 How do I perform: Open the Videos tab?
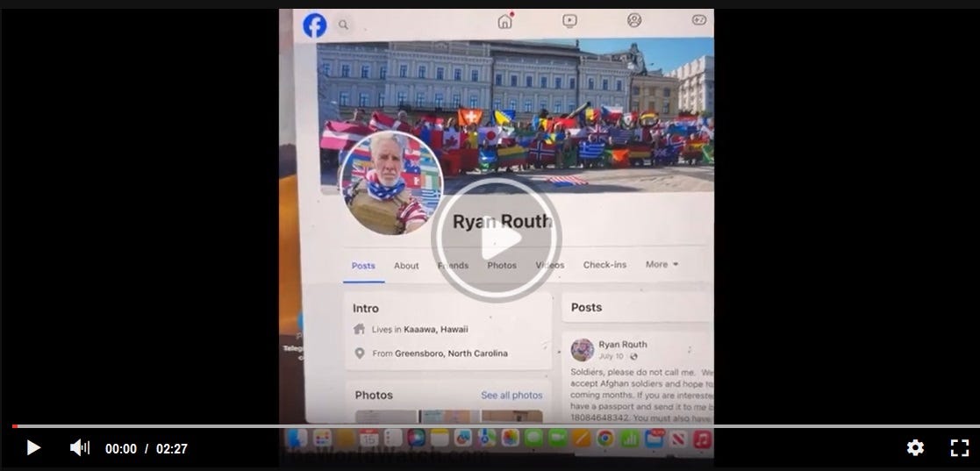[550, 266]
